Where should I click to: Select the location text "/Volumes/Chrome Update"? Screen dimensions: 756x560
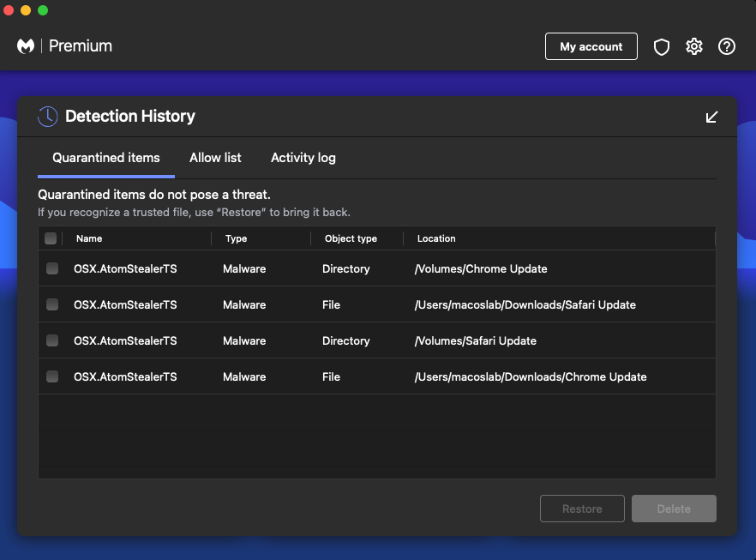[x=481, y=268]
